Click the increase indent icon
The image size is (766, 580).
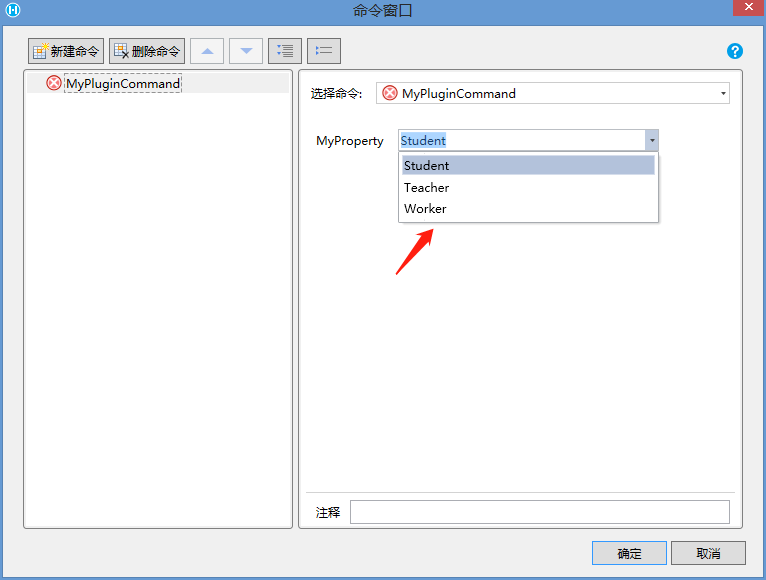285,51
